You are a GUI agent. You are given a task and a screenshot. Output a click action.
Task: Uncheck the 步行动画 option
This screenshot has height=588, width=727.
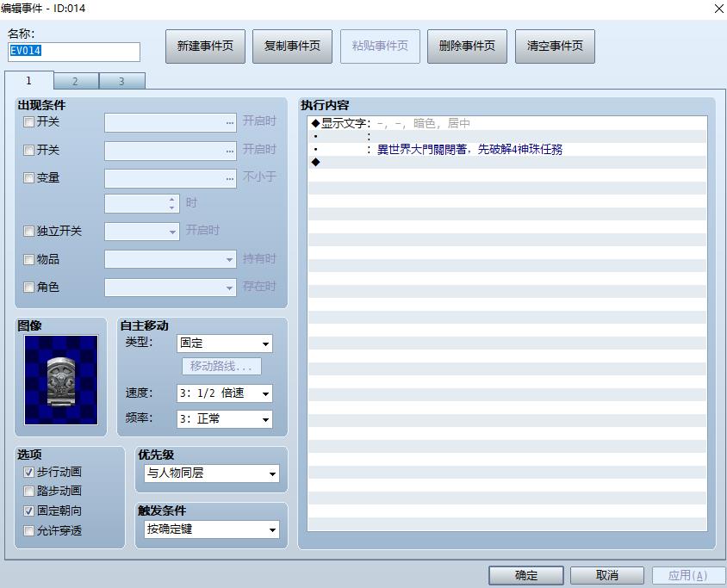(28, 472)
